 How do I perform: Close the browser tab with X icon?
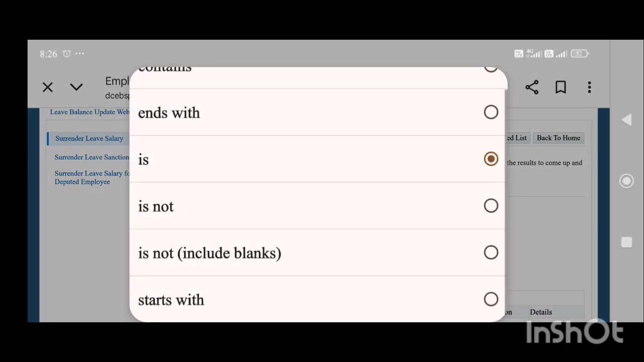pos(48,87)
